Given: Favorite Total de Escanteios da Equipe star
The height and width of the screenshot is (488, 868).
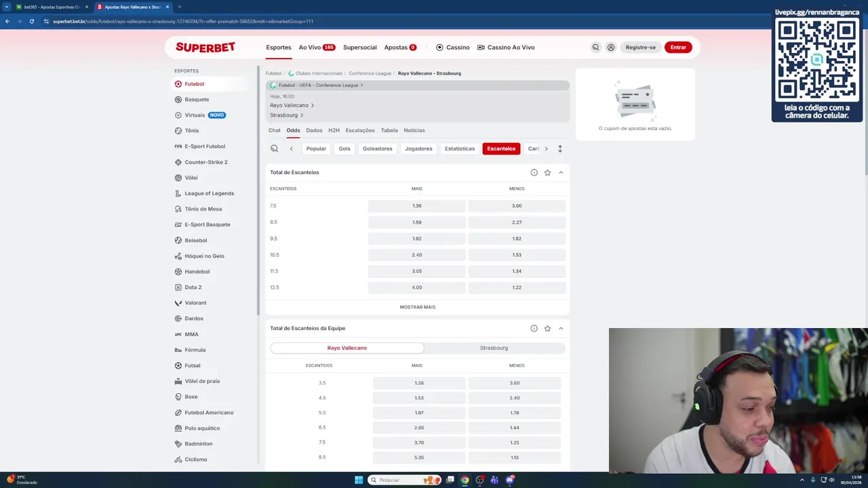Looking at the screenshot, I should [x=547, y=328].
